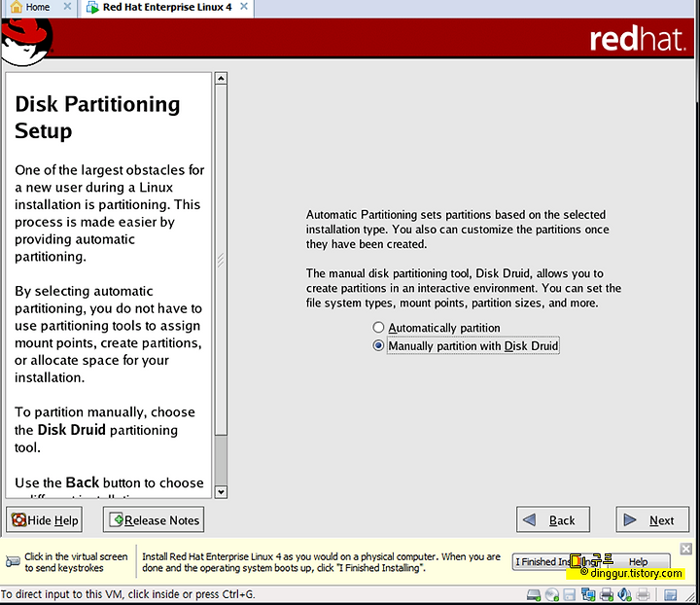Open VMware install Help button
The height and width of the screenshot is (605, 700).
pos(639,561)
